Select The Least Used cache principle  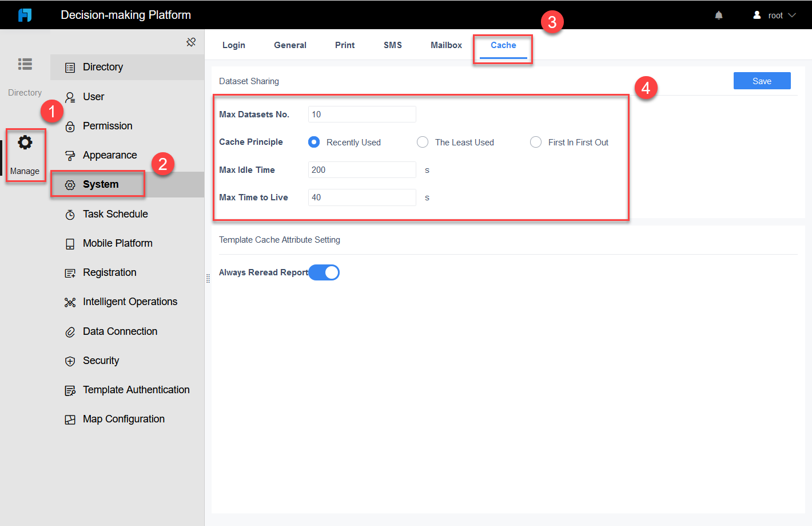423,142
